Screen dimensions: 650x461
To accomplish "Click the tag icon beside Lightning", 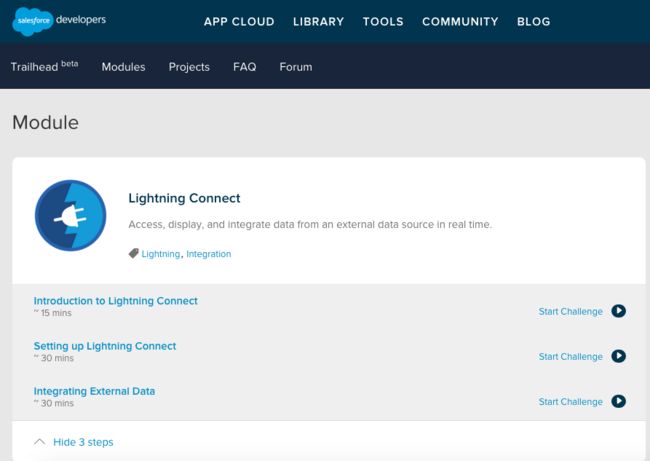I will (133, 253).
